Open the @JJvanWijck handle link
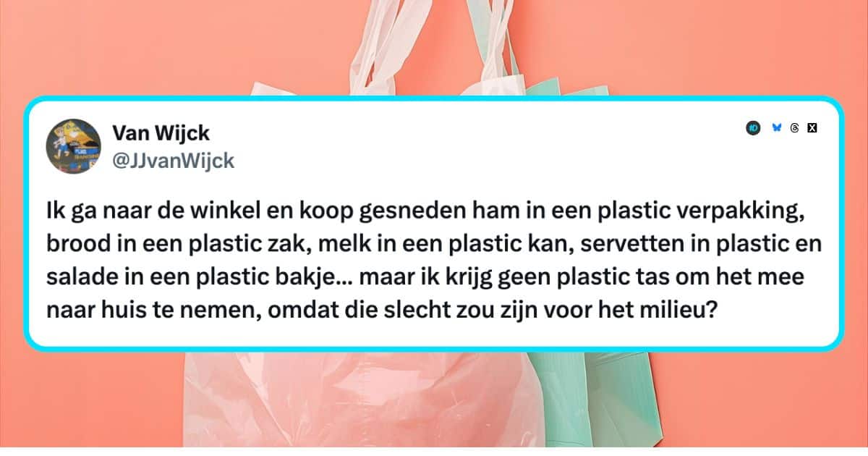The image size is (868, 456). coord(174,161)
